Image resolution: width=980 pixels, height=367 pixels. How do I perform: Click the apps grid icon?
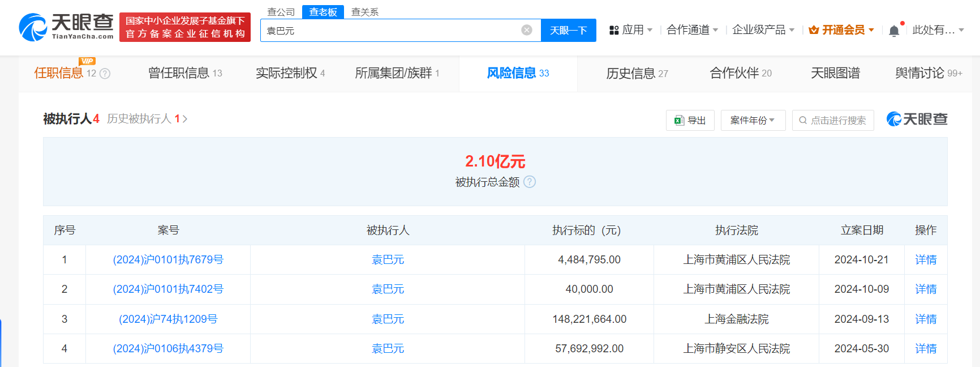click(614, 30)
